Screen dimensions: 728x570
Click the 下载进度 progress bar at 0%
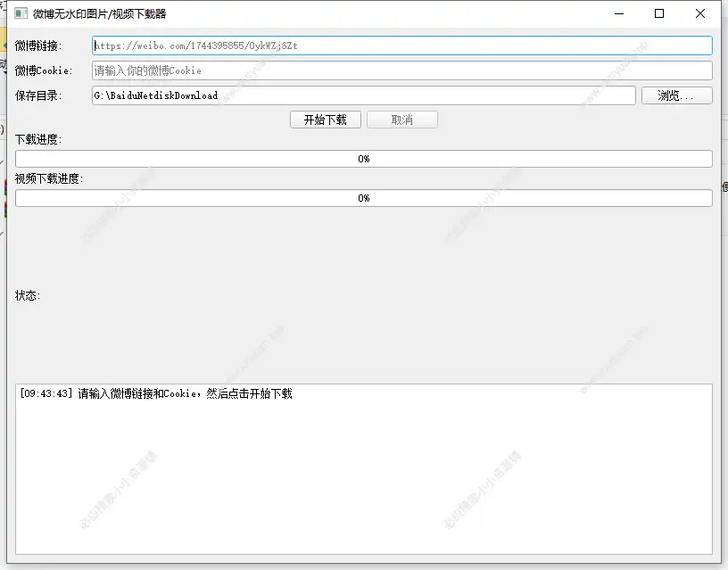[364, 159]
